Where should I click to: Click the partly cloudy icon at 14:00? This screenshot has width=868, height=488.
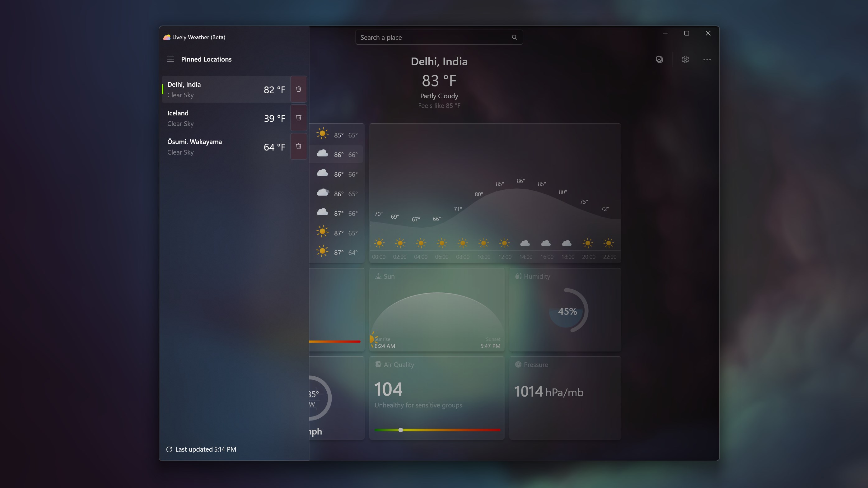point(525,243)
